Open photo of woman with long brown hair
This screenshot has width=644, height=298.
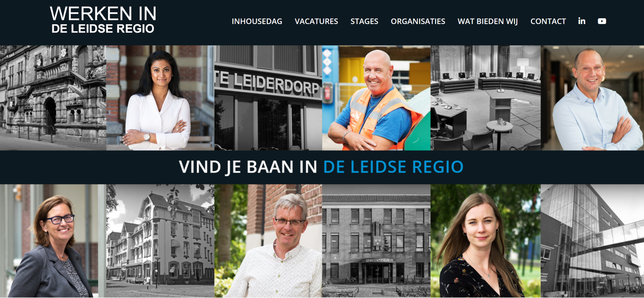point(486,241)
